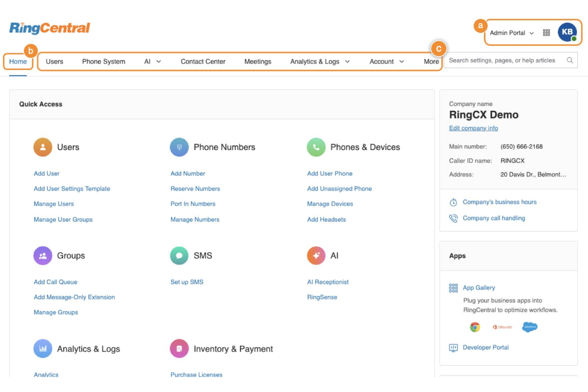The image size is (588, 392).
Task: Click the App Gallery grid icon
Action: click(x=453, y=288)
